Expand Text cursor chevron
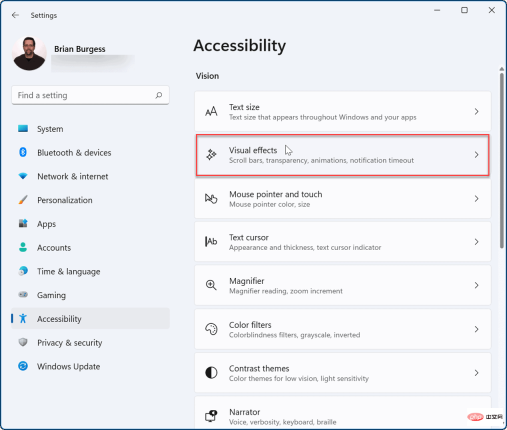 tap(476, 242)
